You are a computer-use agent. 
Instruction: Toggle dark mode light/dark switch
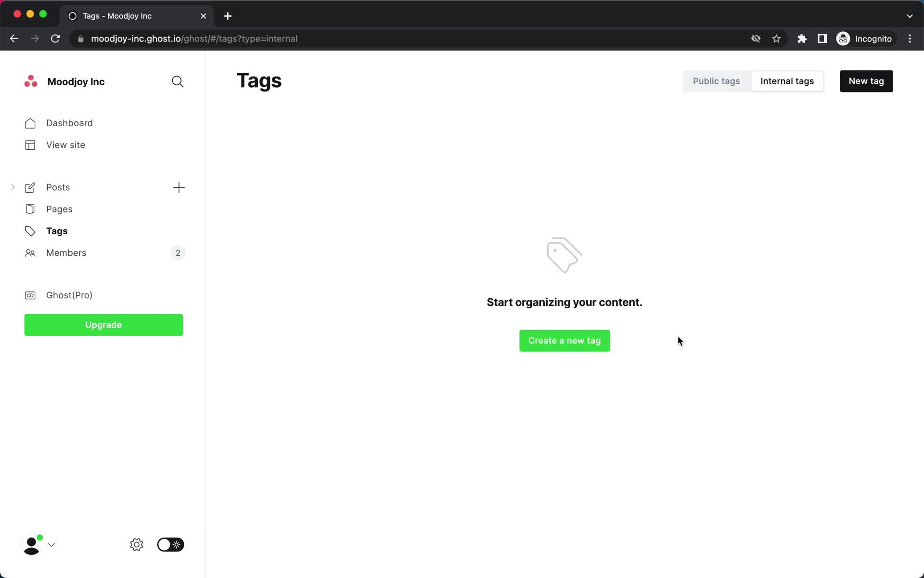coord(169,545)
